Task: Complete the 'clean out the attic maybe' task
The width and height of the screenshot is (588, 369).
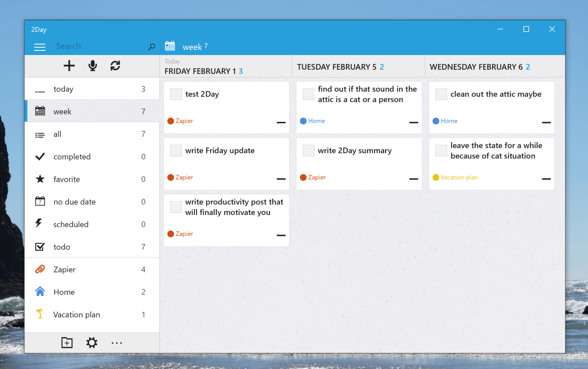Action: [x=441, y=94]
